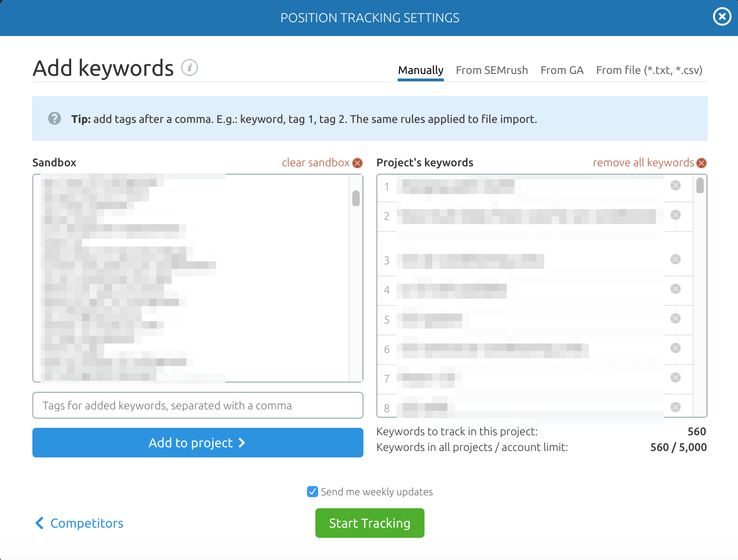Select the From file (*.txt, *.csv) tab
This screenshot has height=560, width=738.
(649, 70)
